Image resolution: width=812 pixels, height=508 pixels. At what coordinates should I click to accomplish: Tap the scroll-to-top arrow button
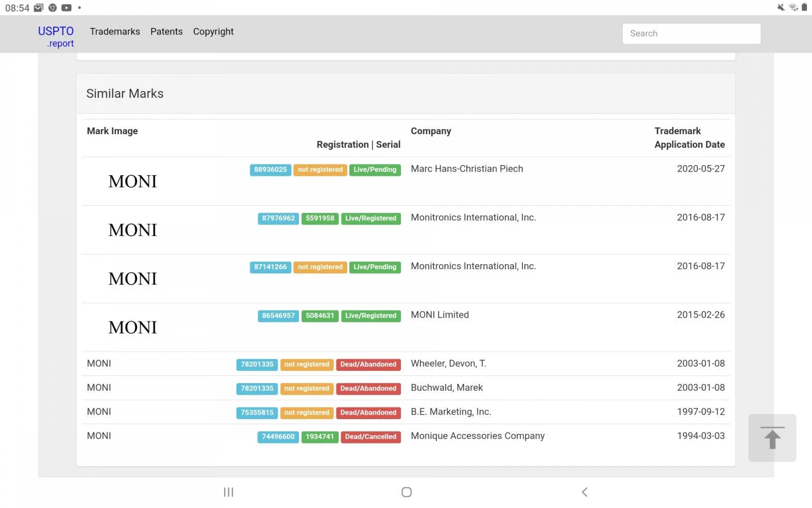772,438
